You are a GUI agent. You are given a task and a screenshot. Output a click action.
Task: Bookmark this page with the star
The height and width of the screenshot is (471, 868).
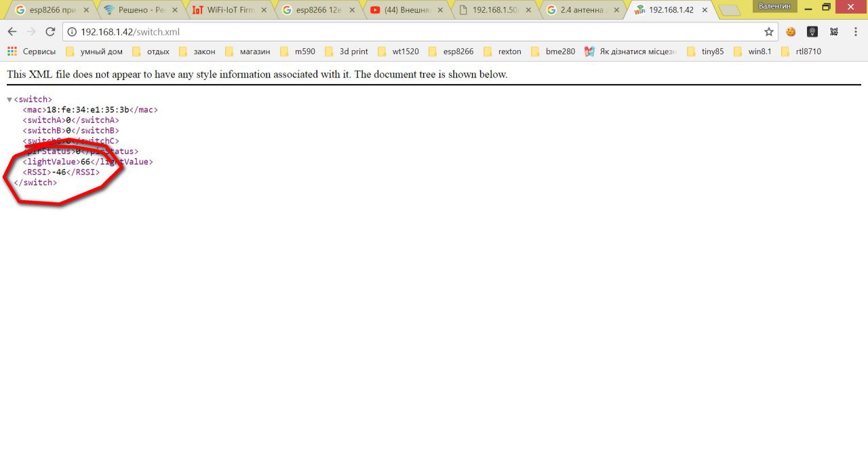coord(768,32)
